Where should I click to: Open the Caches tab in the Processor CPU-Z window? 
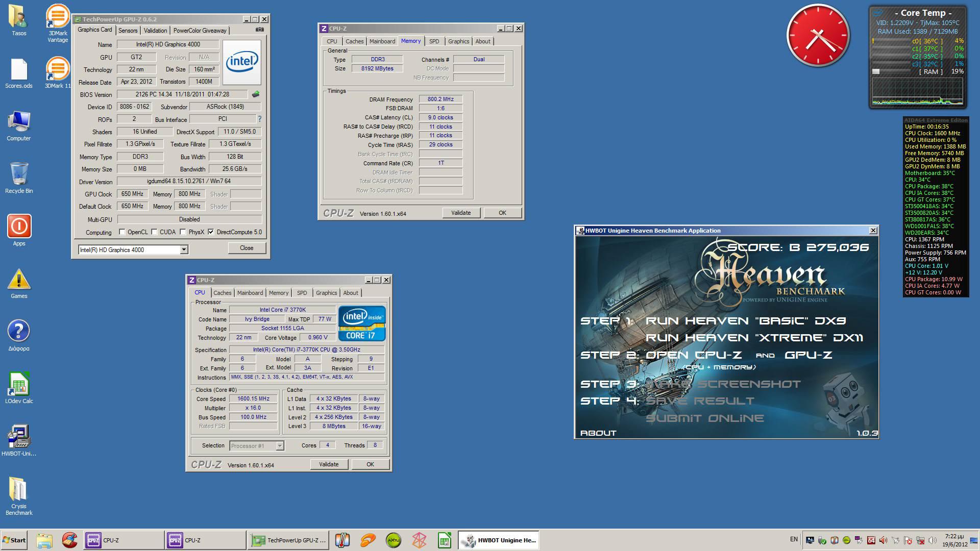222,293
